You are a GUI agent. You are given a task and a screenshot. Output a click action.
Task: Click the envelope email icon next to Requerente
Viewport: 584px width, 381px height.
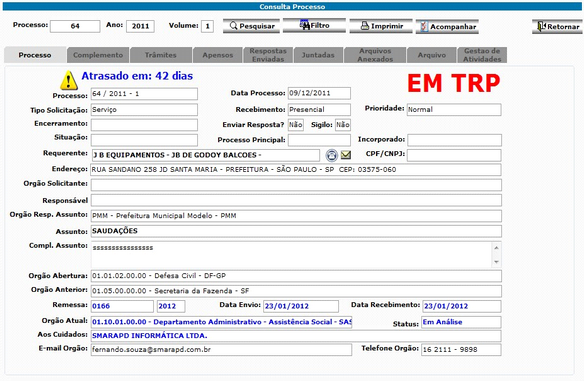346,154
